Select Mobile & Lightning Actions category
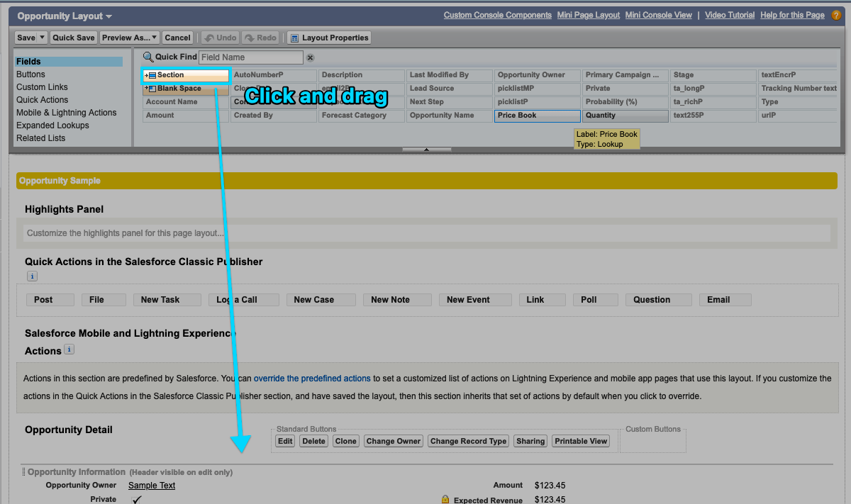The height and width of the screenshot is (504, 851). coord(67,113)
